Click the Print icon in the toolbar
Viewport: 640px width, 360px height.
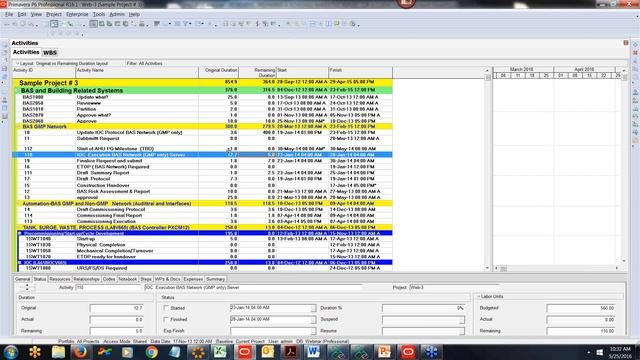pyautogui.click(x=142, y=24)
